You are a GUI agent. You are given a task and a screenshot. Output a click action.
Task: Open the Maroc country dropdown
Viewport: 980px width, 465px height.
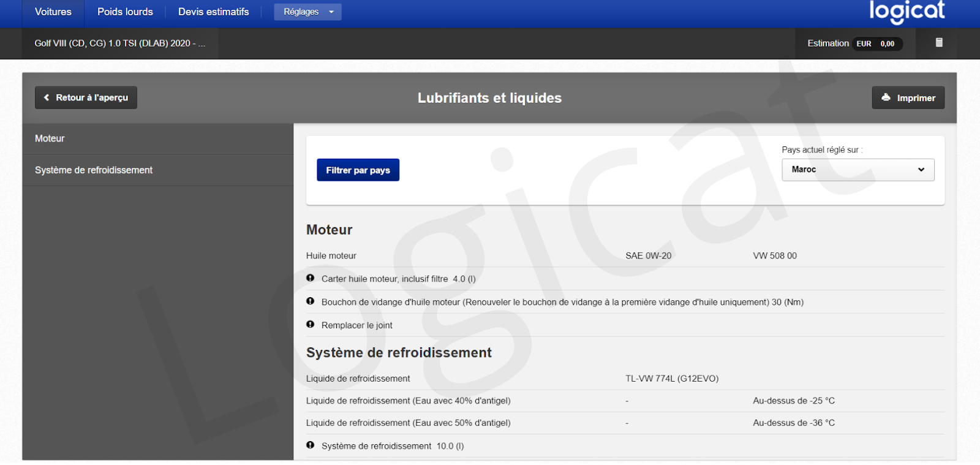pyautogui.click(x=858, y=170)
